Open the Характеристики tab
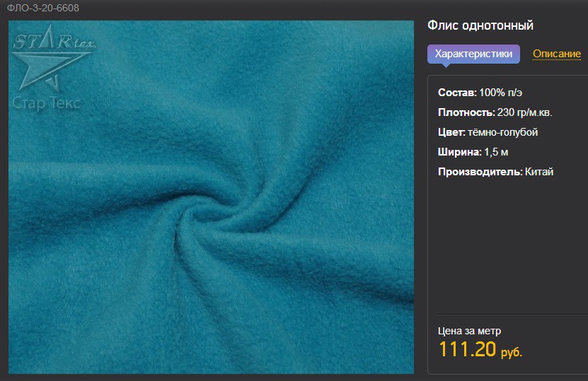This screenshot has width=588, height=381. click(x=473, y=54)
